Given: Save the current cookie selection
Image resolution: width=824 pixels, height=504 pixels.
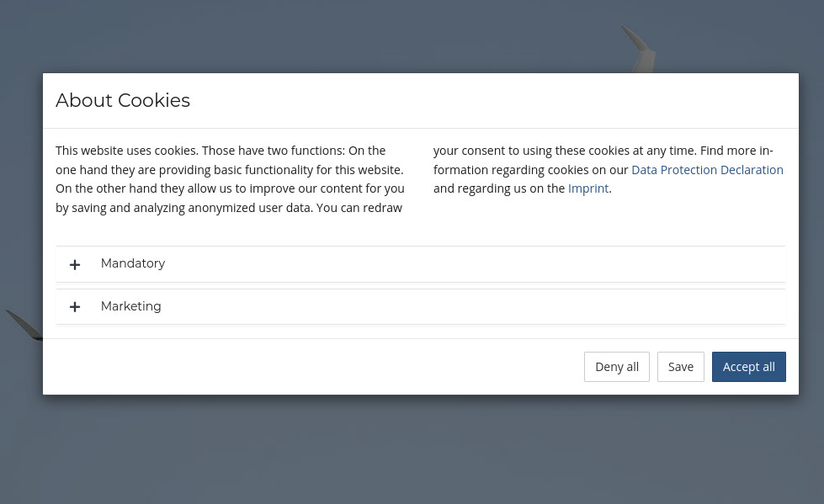Looking at the screenshot, I should 681,367.
